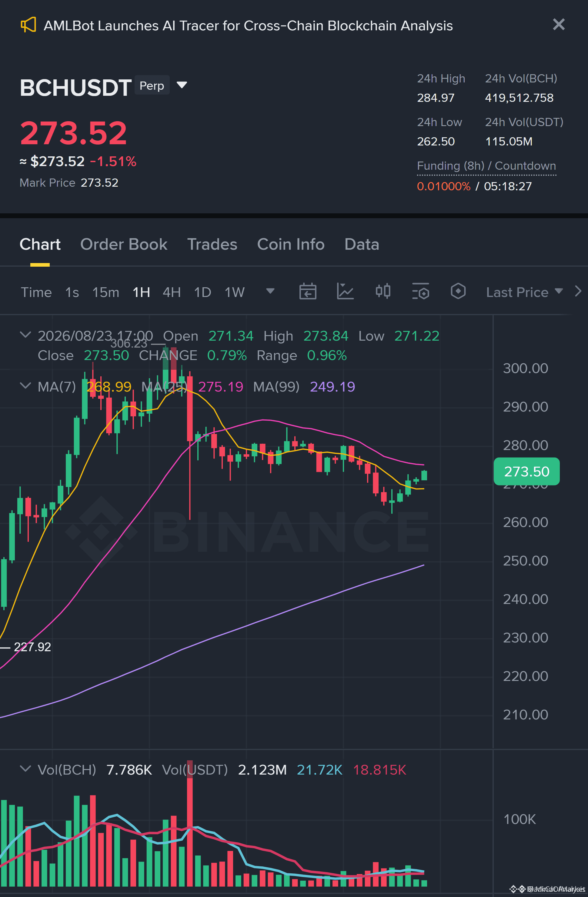The height and width of the screenshot is (897, 588).
Task: Open the go-to-date calendar icon
Action: pyautogui.click(x=308, y=291)
